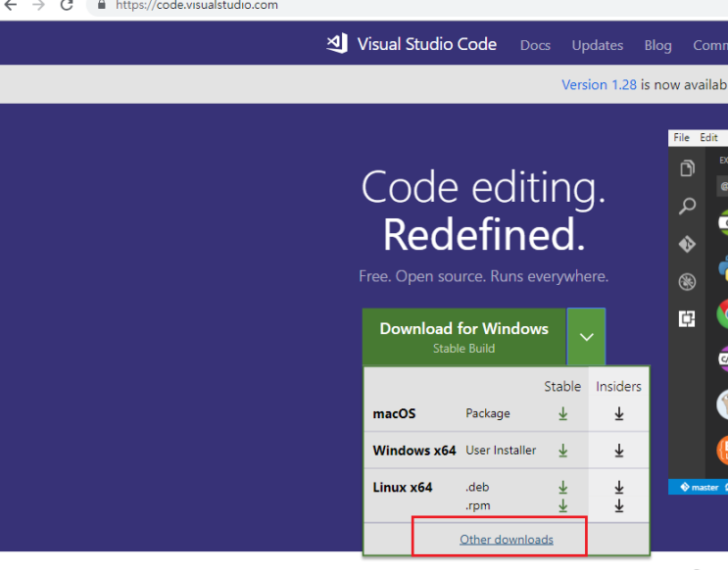Click the Visual Studio Code title link
Image resolution: width=728 pixels, height=570 pixels.
click(x=426, y=44)
